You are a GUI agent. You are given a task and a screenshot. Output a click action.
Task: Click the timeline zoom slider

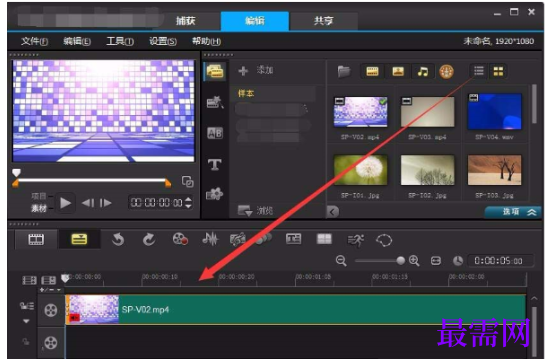(x=380, y=261)
